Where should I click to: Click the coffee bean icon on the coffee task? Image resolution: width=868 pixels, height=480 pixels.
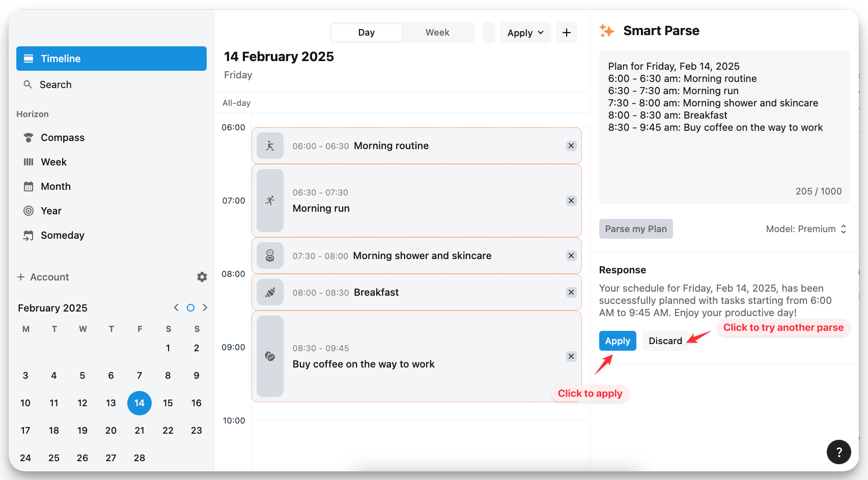tap(270, 356)
